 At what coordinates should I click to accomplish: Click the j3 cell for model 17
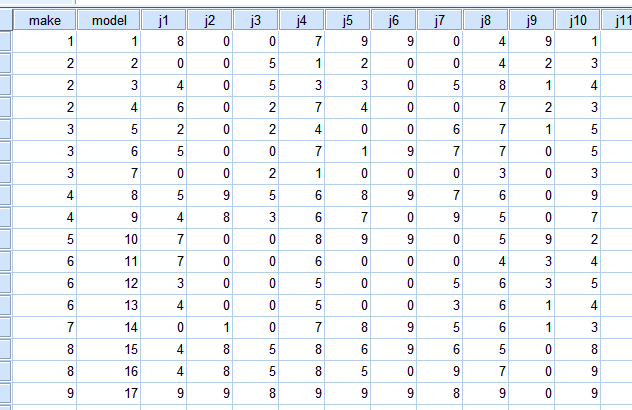(x=256, y=393)
